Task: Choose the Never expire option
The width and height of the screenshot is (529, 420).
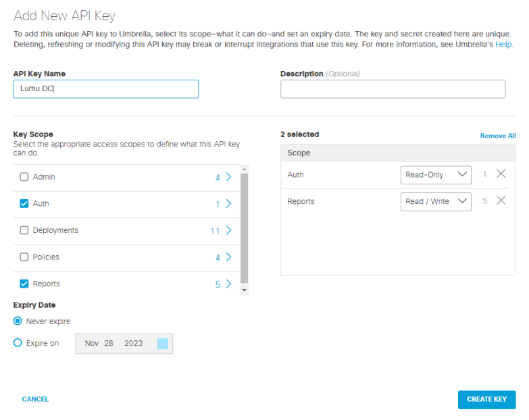Action: [18, 321]
